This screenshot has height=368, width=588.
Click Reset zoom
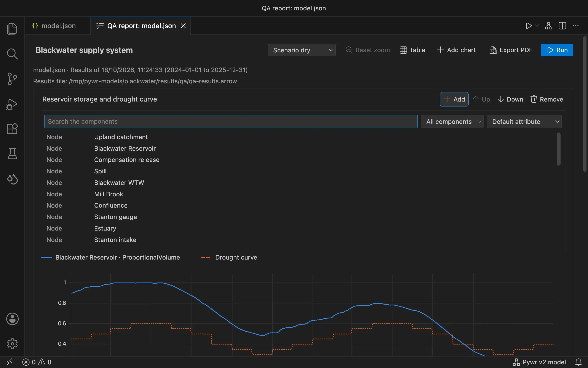368,50
